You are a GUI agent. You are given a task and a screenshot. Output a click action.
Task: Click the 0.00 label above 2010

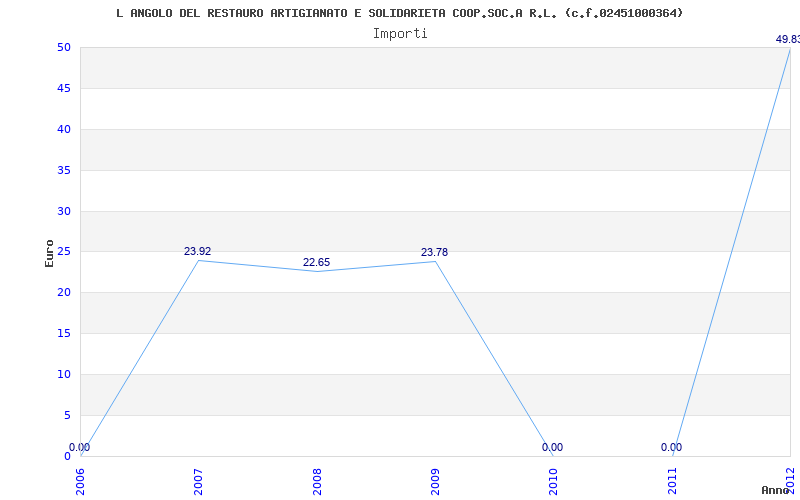click(553, 447)
